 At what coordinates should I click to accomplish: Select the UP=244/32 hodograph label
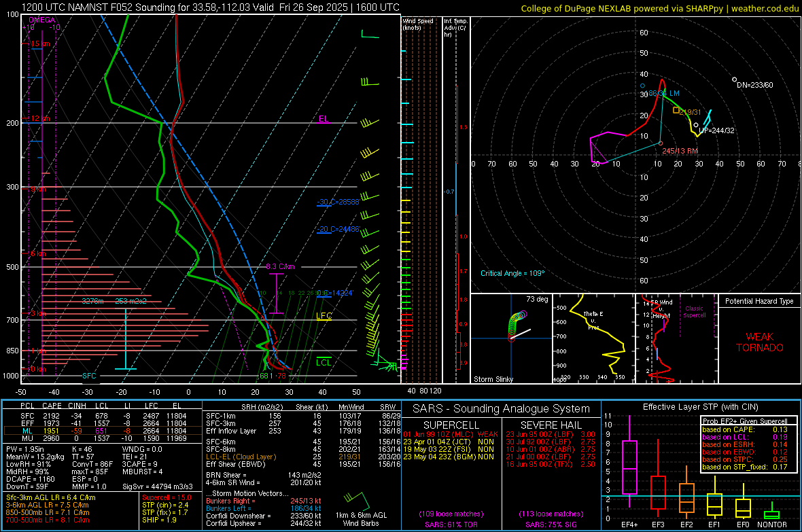coord(716,130)
